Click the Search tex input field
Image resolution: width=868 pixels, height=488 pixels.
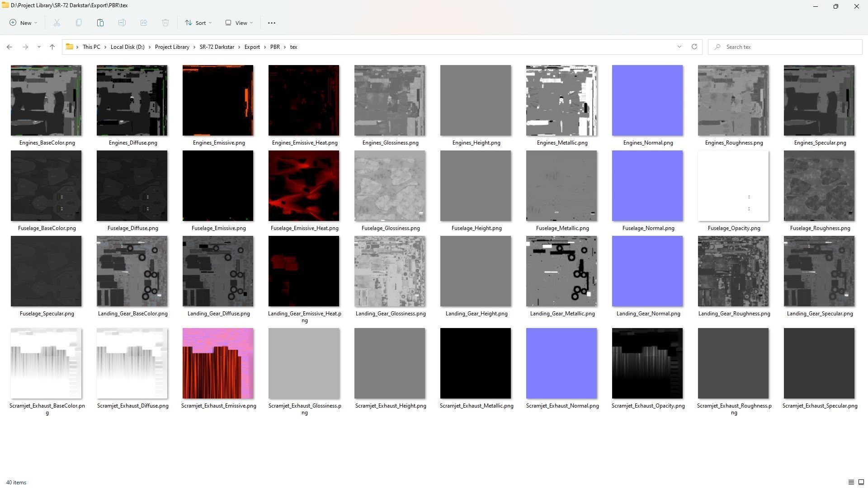(x=787, y=47)
